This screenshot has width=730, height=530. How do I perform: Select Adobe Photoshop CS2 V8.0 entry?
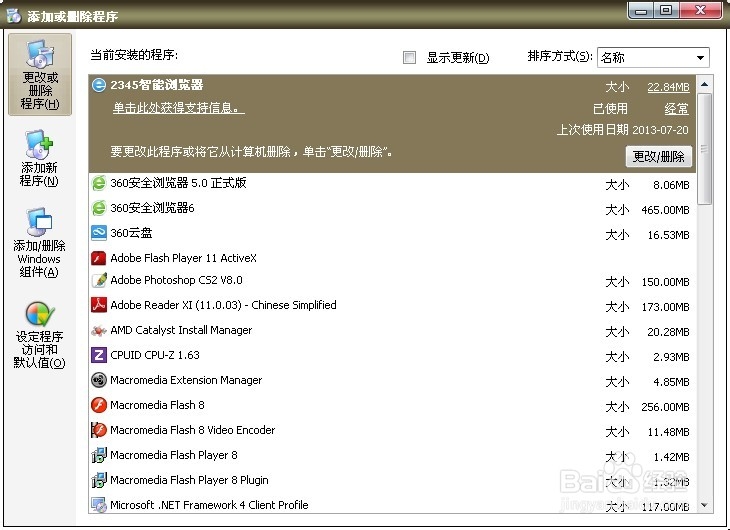click(392, 280)
